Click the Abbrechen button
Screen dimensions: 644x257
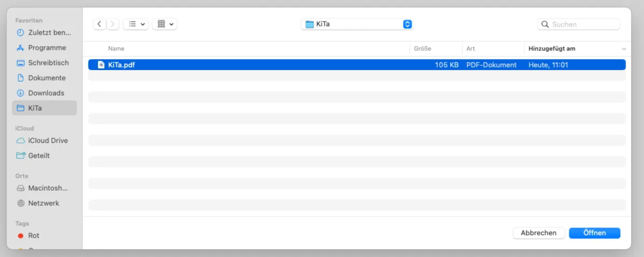coord(539,233)
